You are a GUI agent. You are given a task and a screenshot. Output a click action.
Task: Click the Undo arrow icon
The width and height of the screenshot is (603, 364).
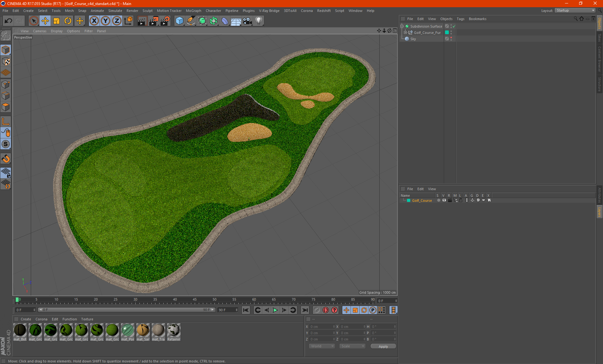pos(8,21)
